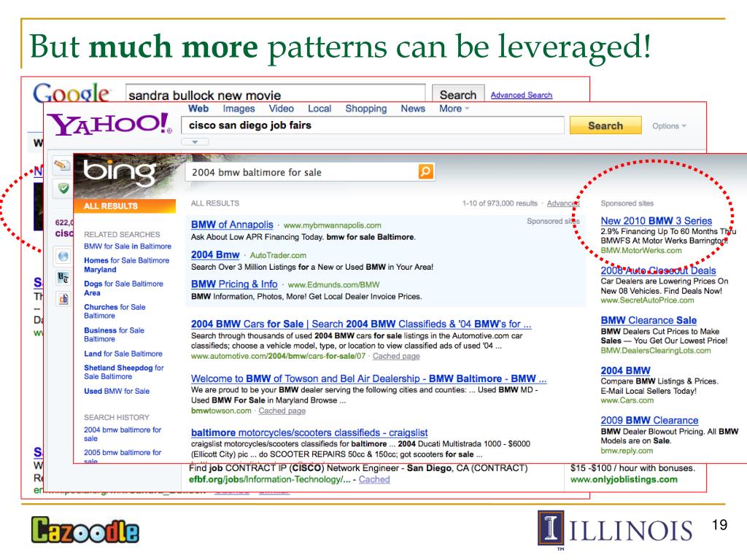The image size is (747, 560).
Task: Click the Bing orange search magnifier icon
Action: coord(426,171)
